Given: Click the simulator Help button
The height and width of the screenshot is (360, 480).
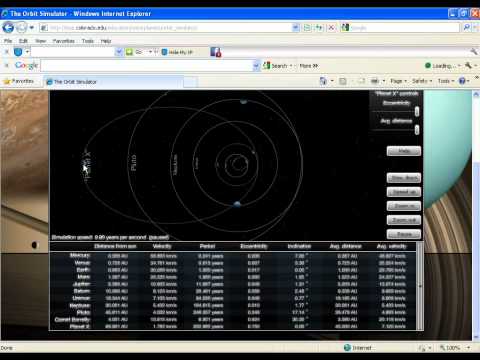Looking at the screenshot, I should point(404,151).
